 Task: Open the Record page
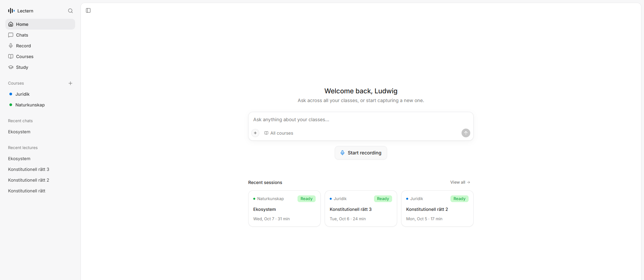pyautogui.click(x=40, y=46)
